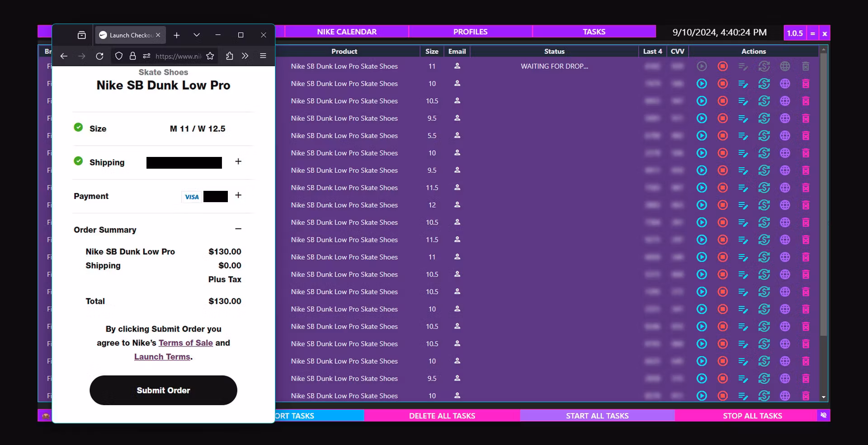Open the globe browser icon in the fifth row
The height and width of the screenshot is (445, 868).
[785, 136]
